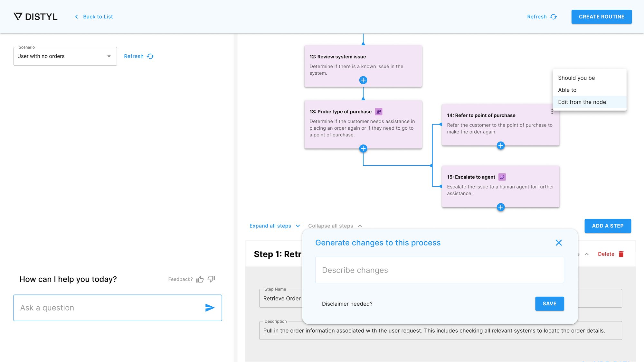Send the question with arrow icon
644x362 pixels.
coord(210,308)
